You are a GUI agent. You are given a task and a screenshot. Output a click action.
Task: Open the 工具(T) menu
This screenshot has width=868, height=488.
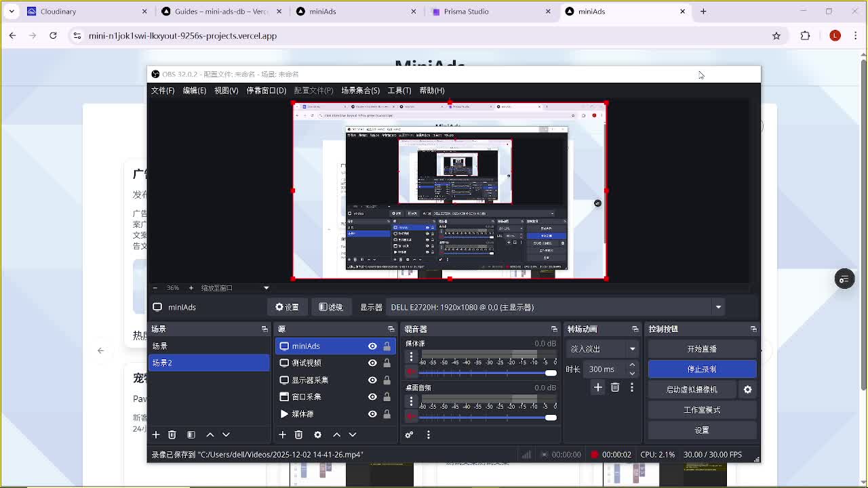click(399, 90)
